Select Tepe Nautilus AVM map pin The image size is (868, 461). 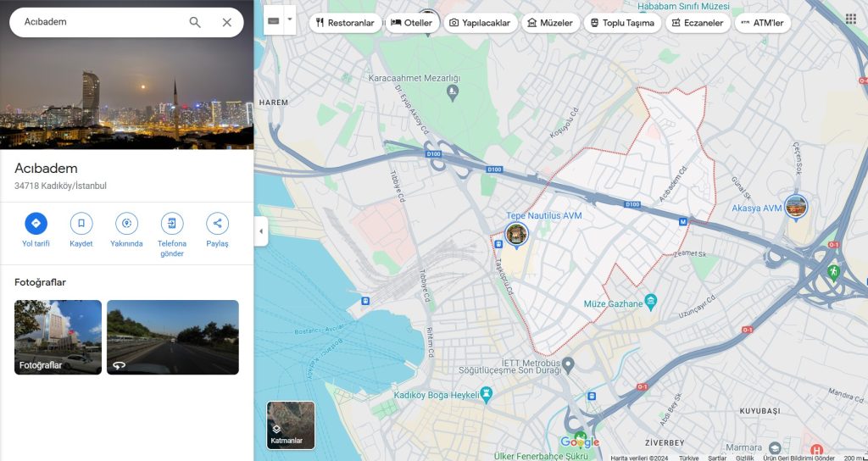point(516,234)
